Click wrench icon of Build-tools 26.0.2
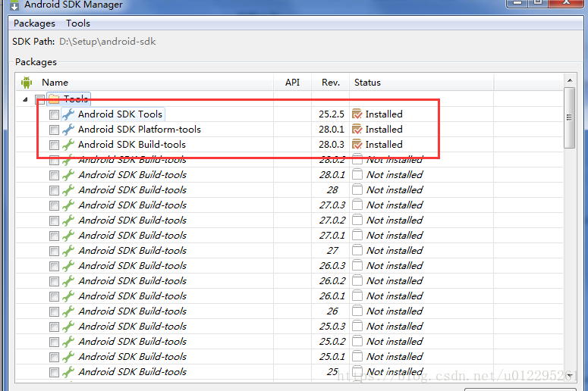This screenshot has width=588, height=391. click(x=68, y=281)
